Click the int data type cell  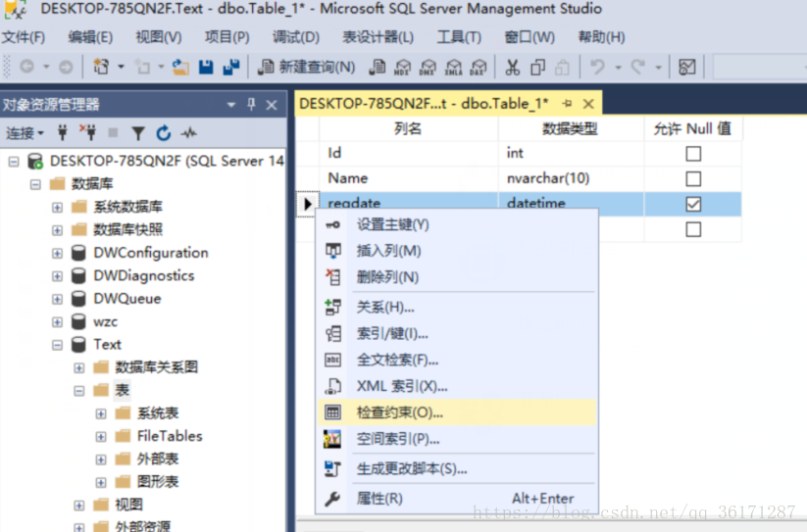click(571, 153)
